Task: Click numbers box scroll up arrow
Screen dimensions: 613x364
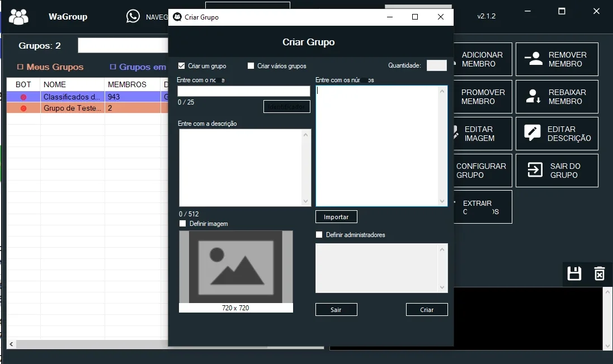Action: click(442, 91)
